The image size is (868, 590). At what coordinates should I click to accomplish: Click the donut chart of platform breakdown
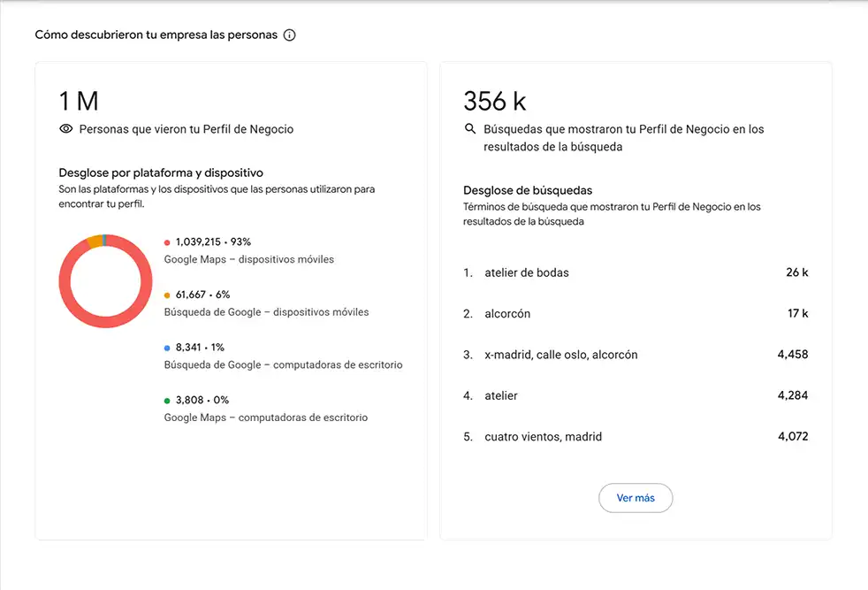click(105, 281)
